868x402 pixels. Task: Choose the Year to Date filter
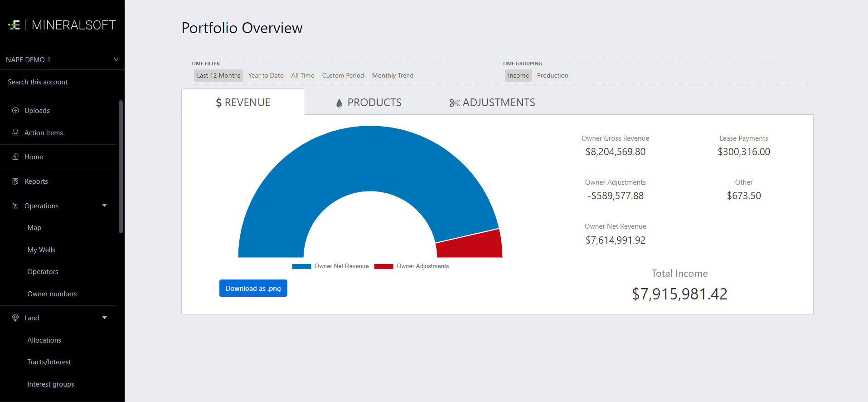tap(266, 75)
